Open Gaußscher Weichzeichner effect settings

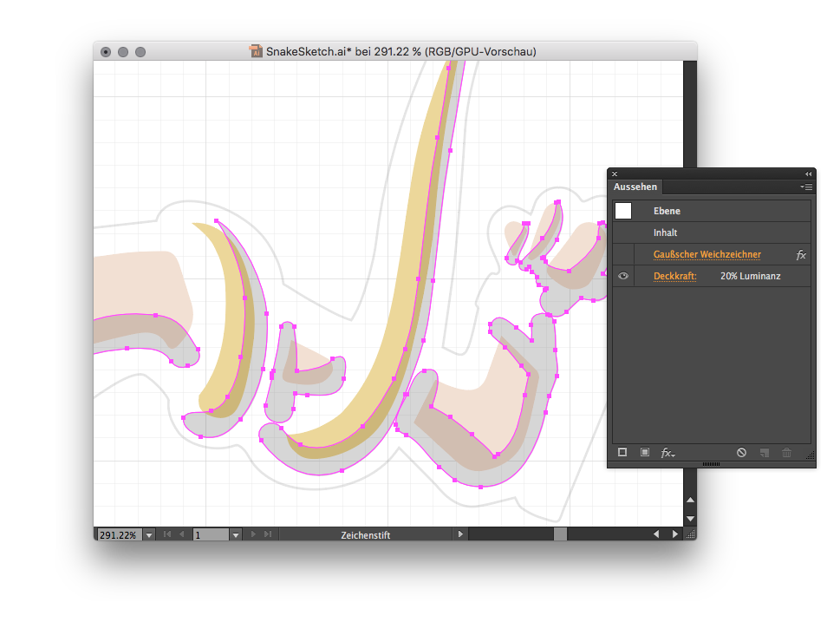click(707, 255)
